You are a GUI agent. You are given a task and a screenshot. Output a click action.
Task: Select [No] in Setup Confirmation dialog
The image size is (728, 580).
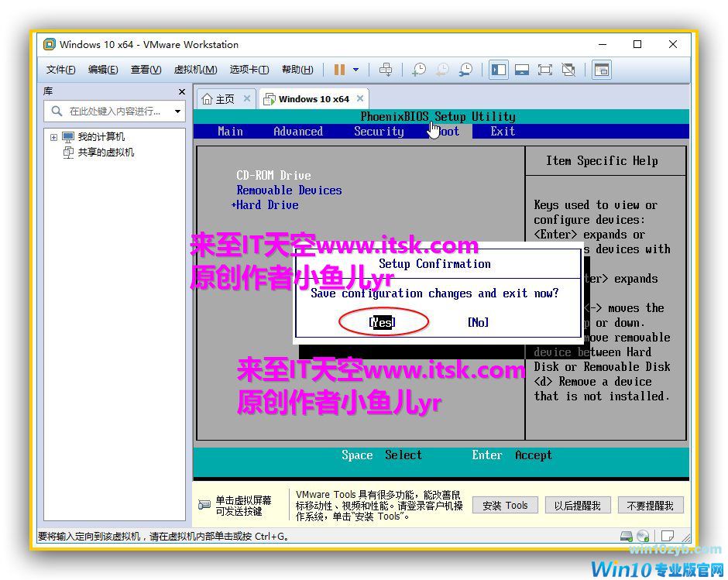click(478, 322)
